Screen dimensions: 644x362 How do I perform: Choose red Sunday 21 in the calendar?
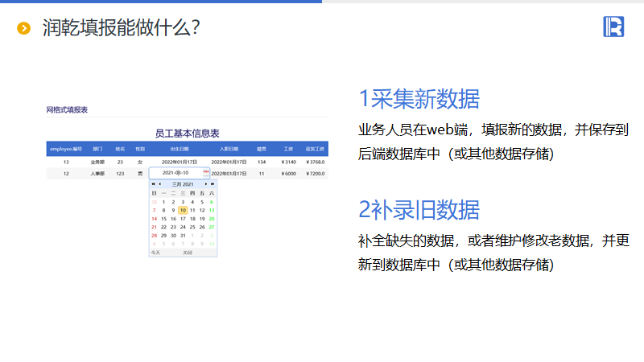pos(154,227)
